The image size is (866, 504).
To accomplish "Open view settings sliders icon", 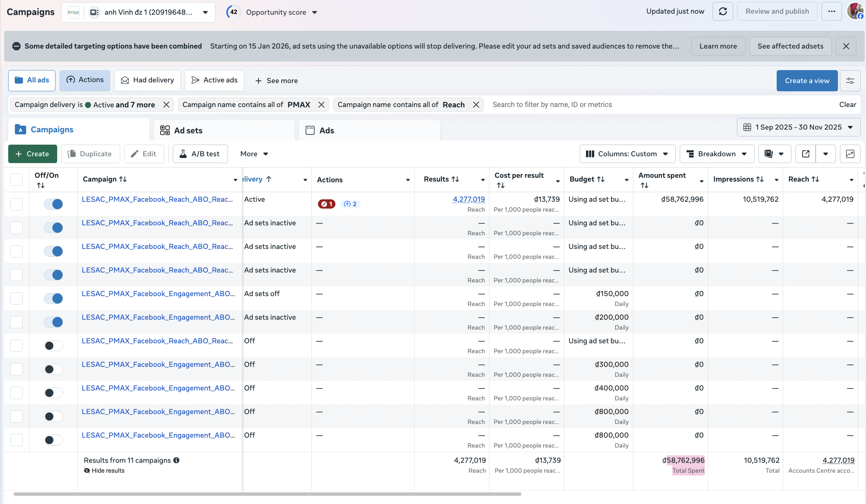I will point(850,81).
